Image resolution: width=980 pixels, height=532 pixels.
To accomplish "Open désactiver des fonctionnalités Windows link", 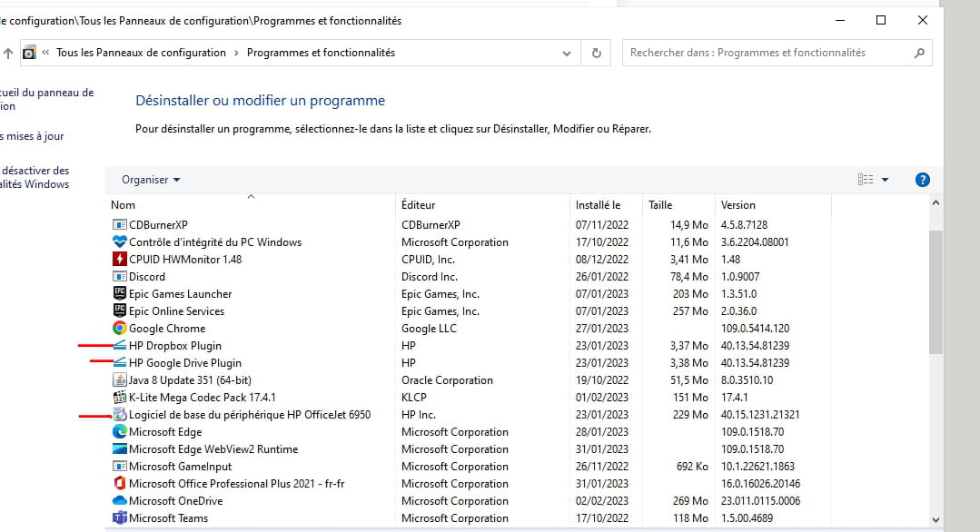I will coord(35,177).
